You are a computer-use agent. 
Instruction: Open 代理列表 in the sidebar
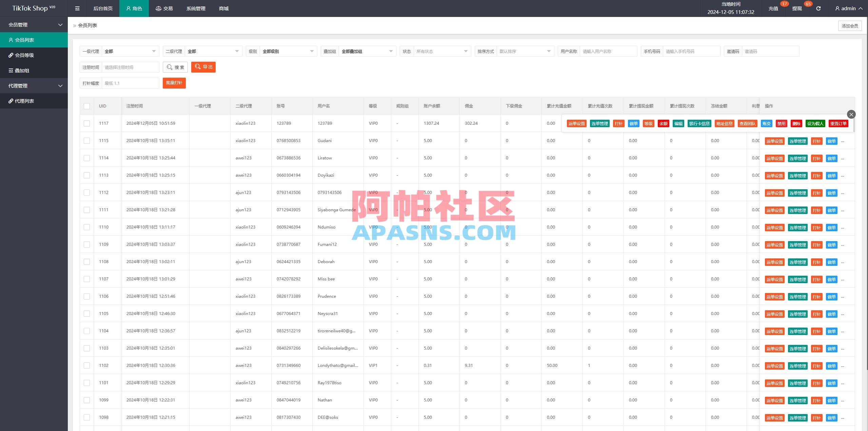25,101
